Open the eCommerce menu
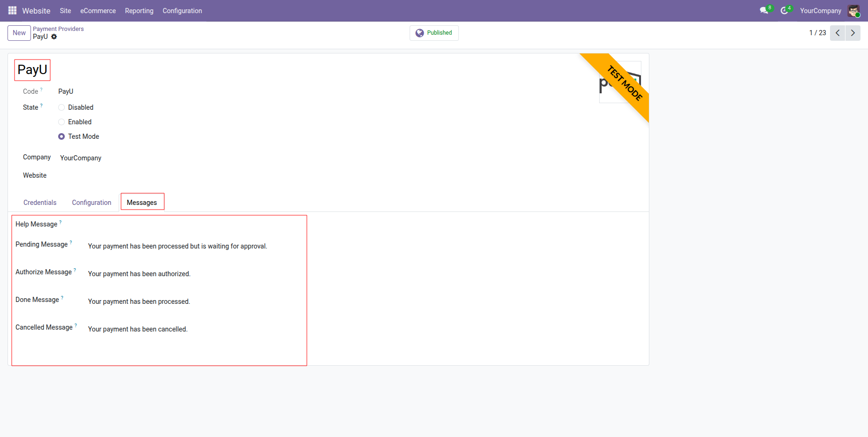This screenshot has width=868, height=437. click(x=98, y=11)
